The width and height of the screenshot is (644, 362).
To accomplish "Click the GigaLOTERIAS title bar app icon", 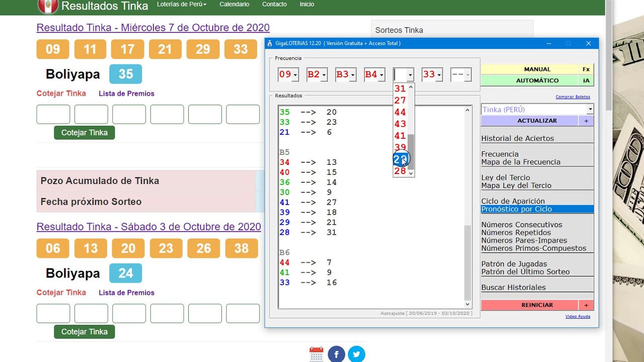I will coord(270,43).
